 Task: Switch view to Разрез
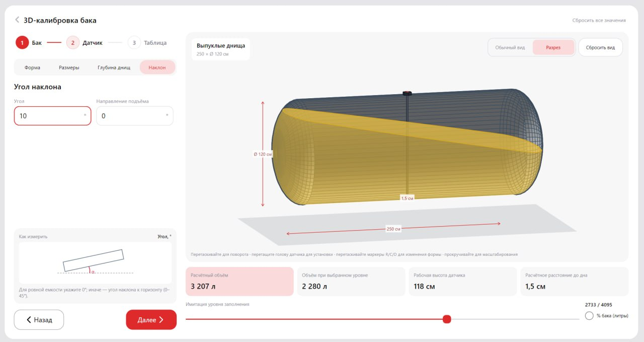tap(553, 47)
